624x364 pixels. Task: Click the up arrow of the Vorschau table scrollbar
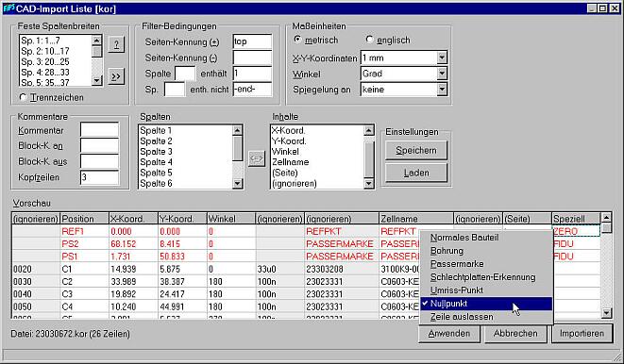606,218
